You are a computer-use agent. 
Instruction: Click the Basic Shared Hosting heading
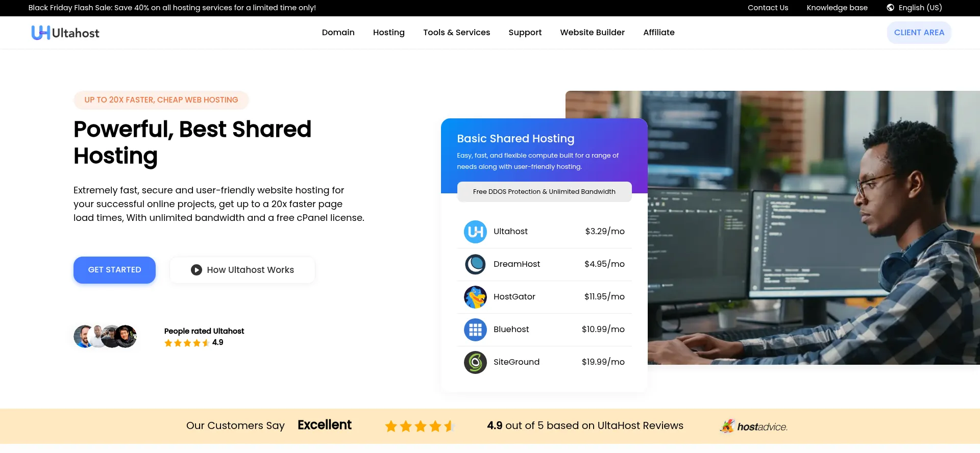(516, 139)
